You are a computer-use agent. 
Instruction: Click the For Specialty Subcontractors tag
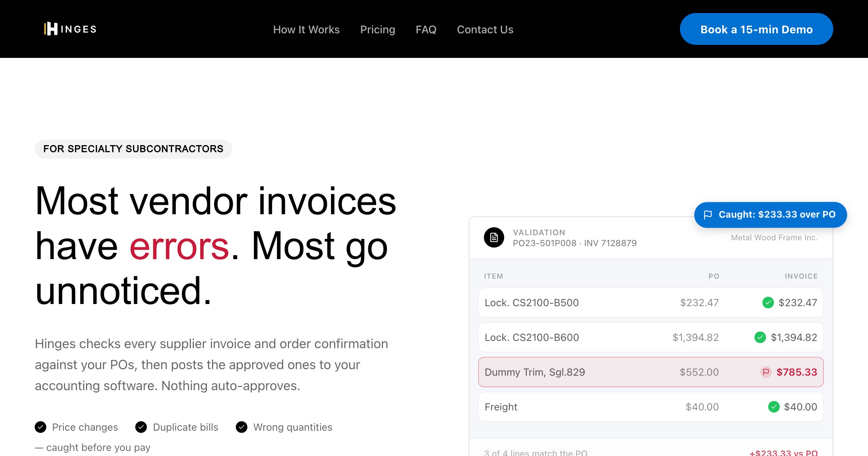[x=133, y=149]
